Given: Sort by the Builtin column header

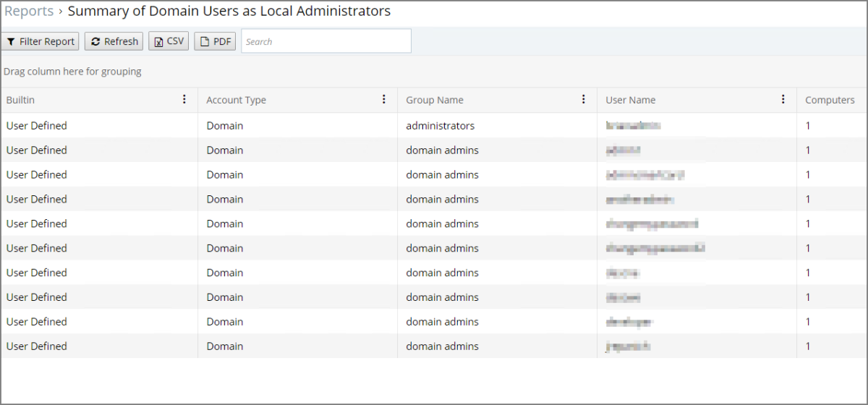Looking at the screenshot, I should [20, 101].
